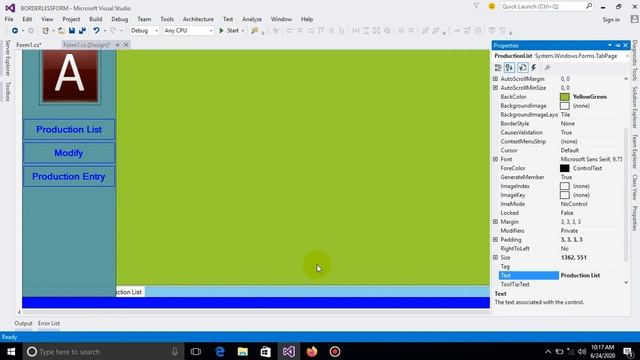Expand the AutoScrollMinSize property
Image resolution: width=640 pixels, height=360 pixels.
pos(496,88)
